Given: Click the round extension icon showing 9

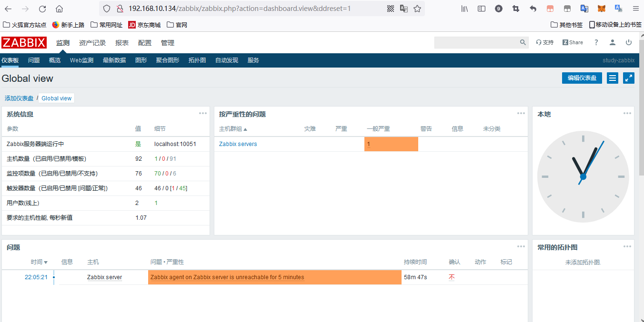Looking at the screenshot, I should [499, 9].
